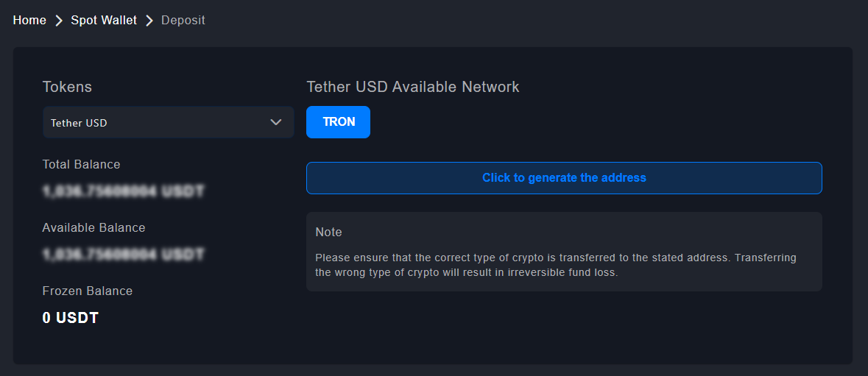Click the Tokens heading
The height and width of the screenshot is (376, 868).
coord(67,87)
